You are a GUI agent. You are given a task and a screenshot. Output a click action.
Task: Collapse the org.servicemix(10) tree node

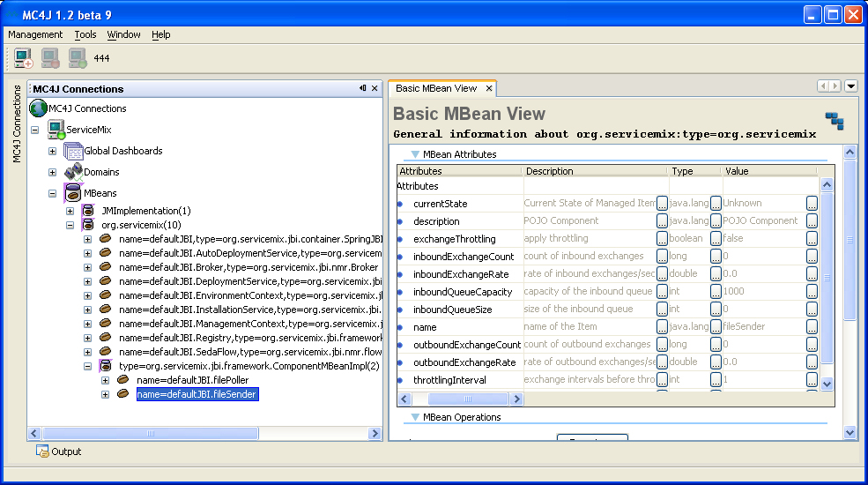coord(70,226)
